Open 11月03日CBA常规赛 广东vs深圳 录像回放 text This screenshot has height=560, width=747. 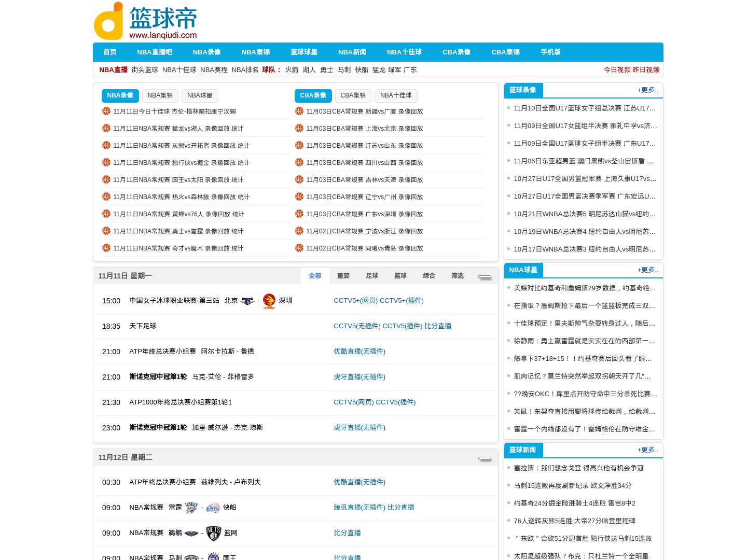click(365, 214)
